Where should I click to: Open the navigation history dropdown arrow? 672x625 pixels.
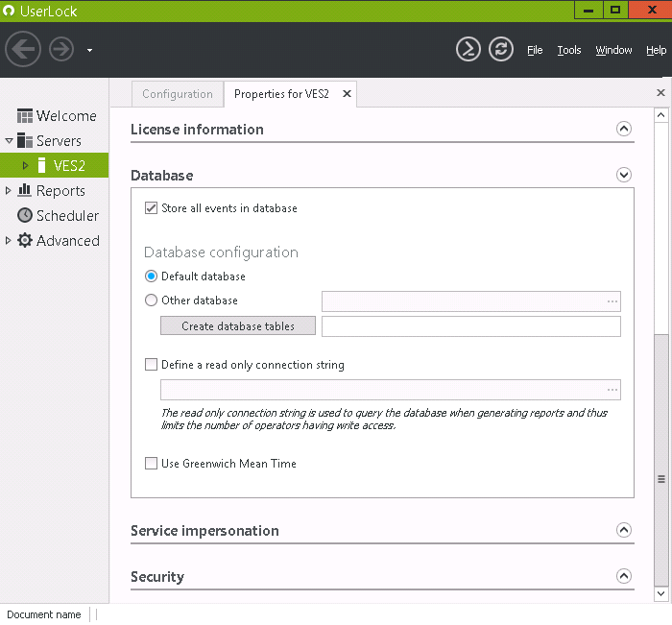click(89, 50)
